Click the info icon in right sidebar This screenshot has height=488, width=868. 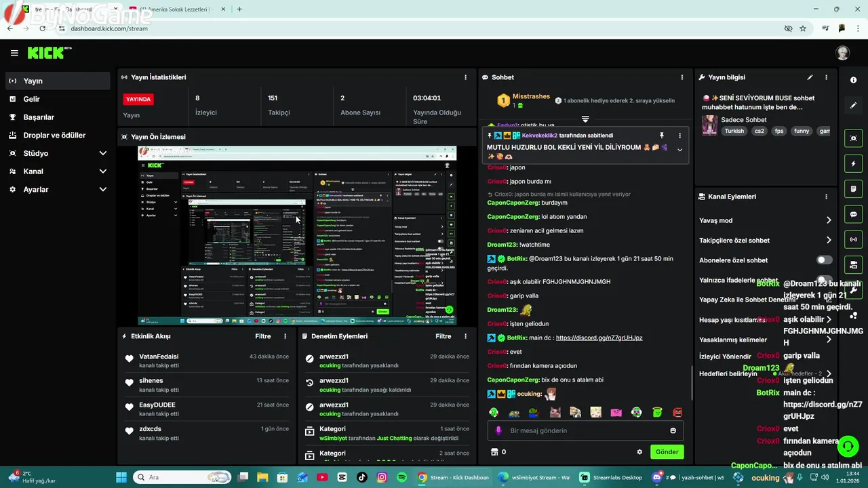(x=853, y=80)
